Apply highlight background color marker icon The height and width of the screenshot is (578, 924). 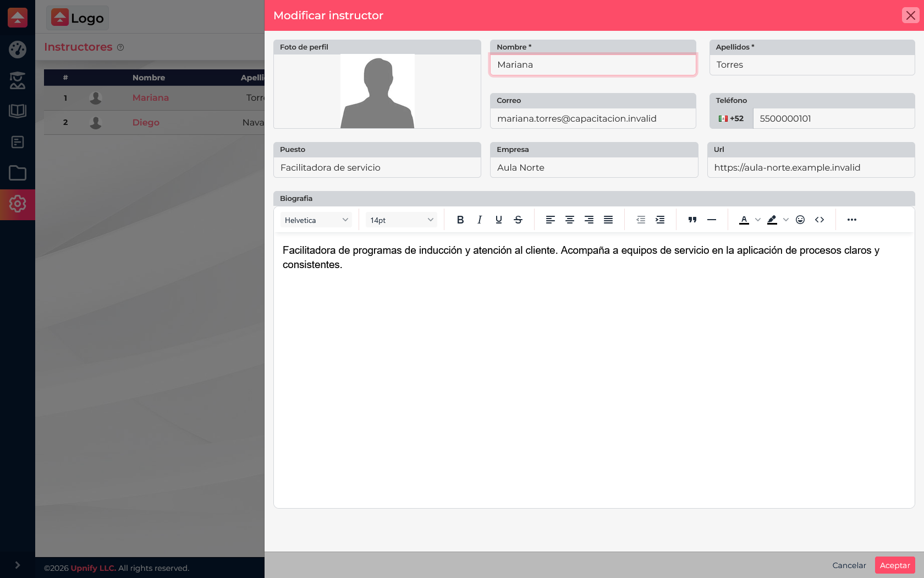(772, 220)
